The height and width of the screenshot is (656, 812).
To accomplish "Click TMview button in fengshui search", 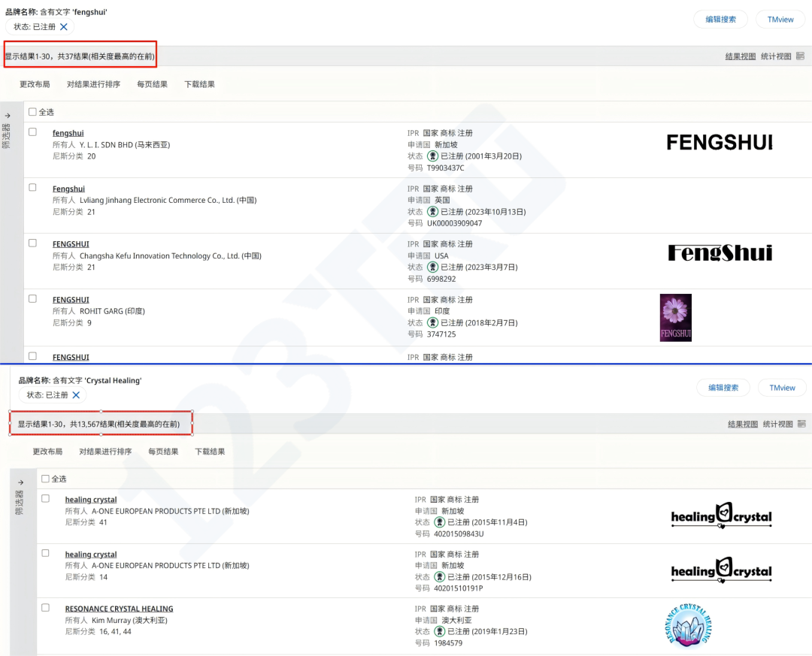I will click(x=780, y=19).
